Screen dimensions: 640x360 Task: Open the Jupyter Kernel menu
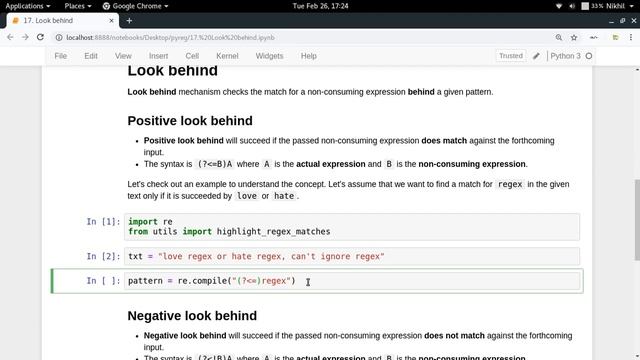(227, 56)
